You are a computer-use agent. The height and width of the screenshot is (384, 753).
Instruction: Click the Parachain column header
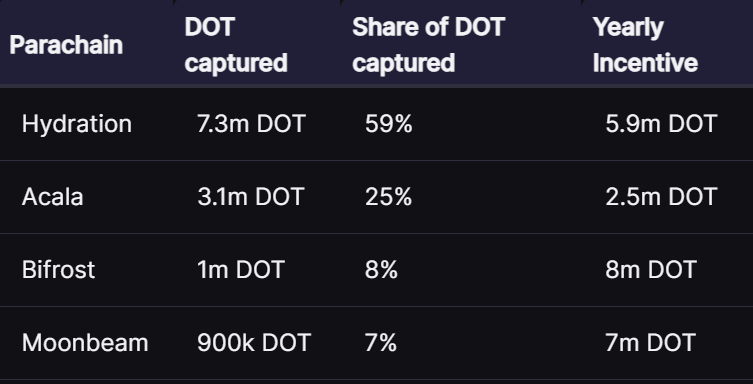tap(66, 45)
